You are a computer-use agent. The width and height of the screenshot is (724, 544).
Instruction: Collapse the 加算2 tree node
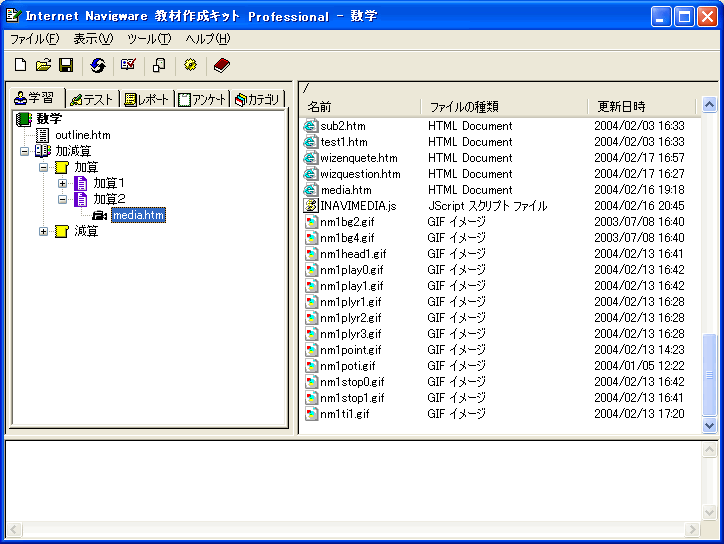(62, 200)
